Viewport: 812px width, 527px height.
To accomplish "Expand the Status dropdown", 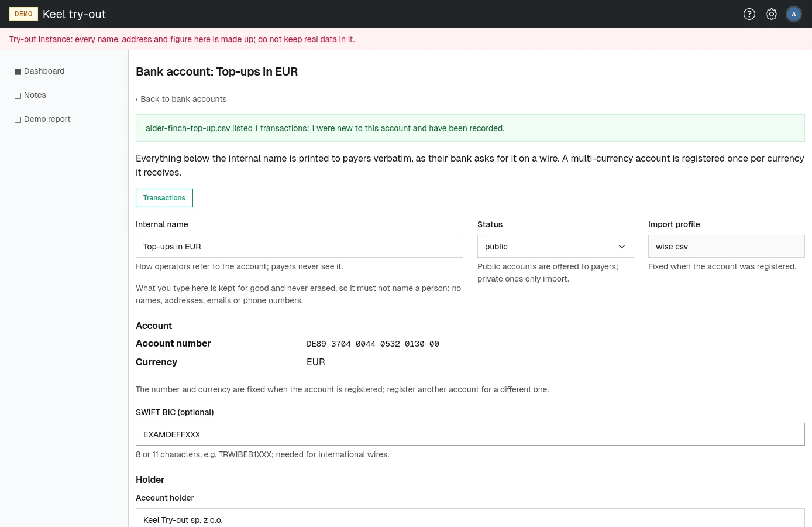I will point(556,247).
